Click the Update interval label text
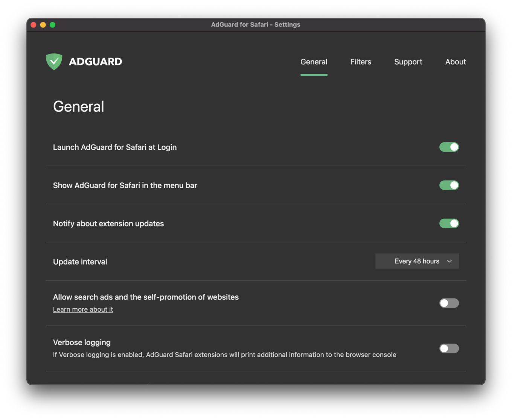Screen dimensions: 512x420 tap(80, 262)
